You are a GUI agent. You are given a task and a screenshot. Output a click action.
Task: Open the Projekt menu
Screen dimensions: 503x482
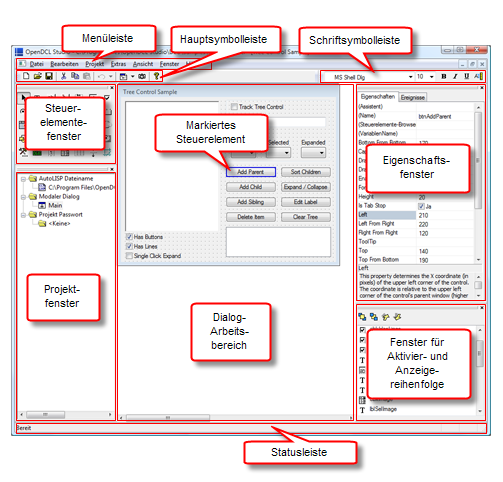pos(95,64)
